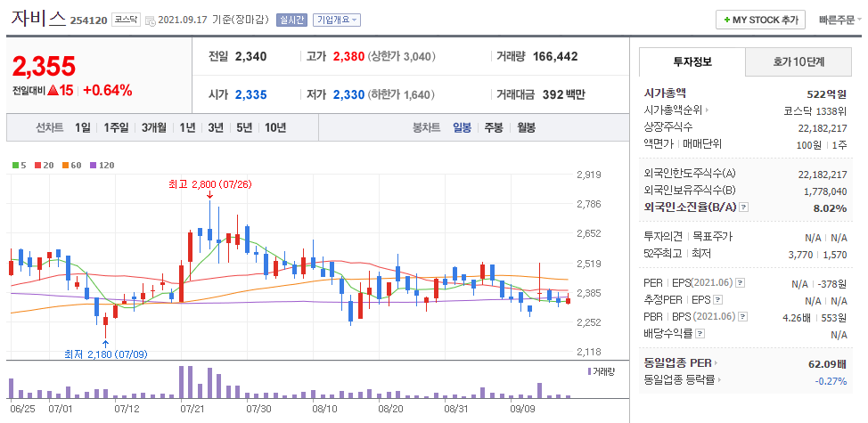Image resolution: width=868 pixels, height=423 pixels.
Task: Click the red up-triangle beside 15
Action: (53, 91)
